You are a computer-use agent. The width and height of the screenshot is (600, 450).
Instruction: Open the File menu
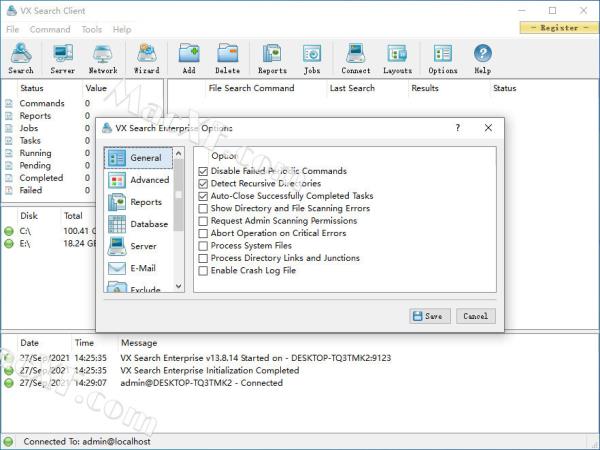point(13,29)
